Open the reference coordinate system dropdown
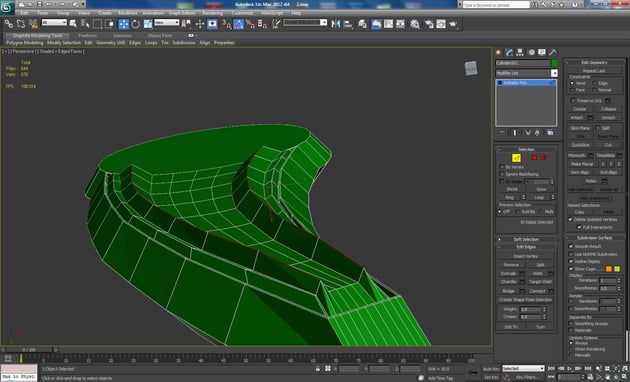This screenshot has height=382, width=630. click(x=167, y=23)
